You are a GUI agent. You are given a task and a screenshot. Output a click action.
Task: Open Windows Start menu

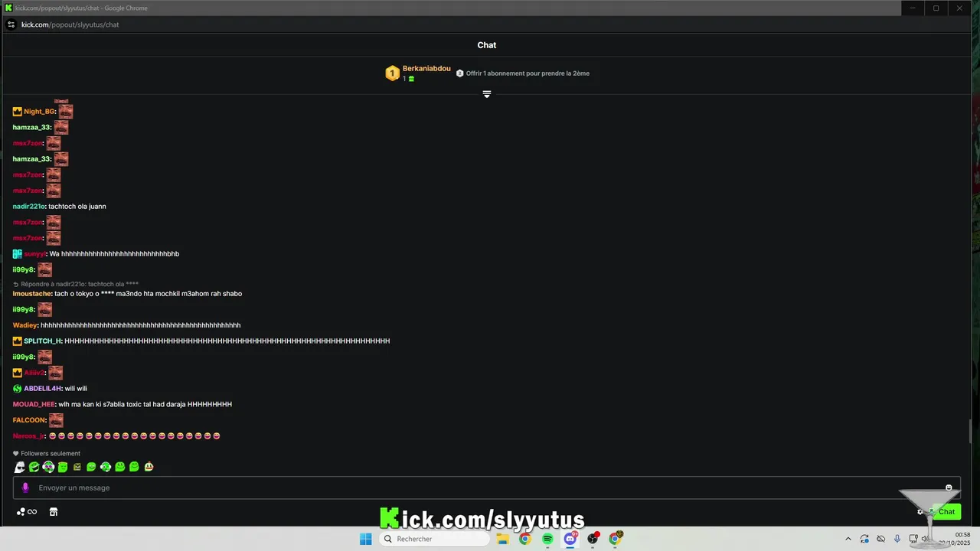click(365, 539)
